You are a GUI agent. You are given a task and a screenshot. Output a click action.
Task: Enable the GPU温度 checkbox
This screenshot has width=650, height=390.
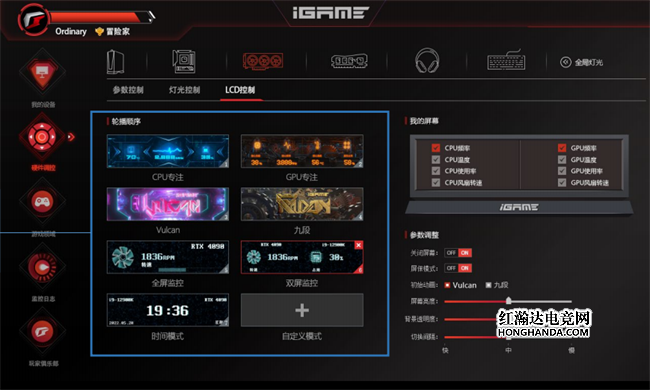tap(562, 160)
